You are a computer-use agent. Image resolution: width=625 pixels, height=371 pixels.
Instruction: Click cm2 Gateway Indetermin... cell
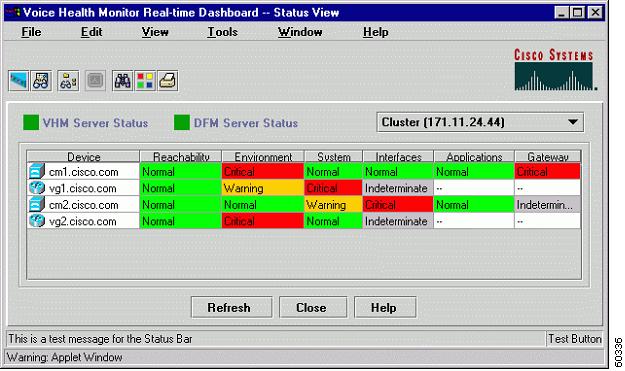[548, 204]
